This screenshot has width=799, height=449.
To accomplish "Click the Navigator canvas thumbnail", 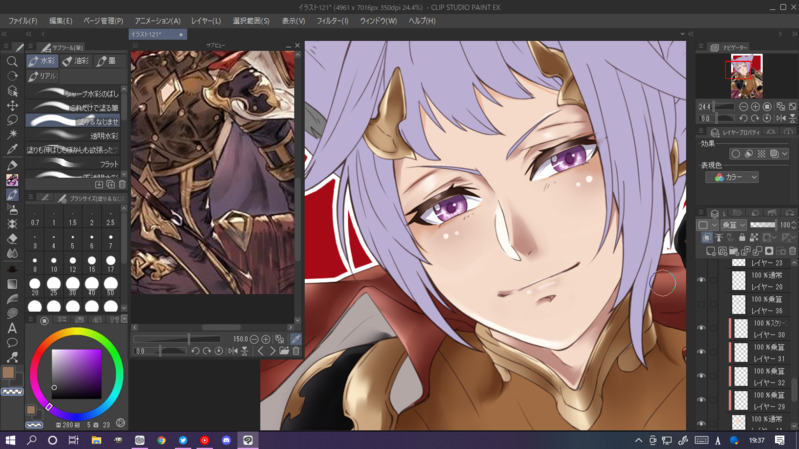I will click(747, 76).
